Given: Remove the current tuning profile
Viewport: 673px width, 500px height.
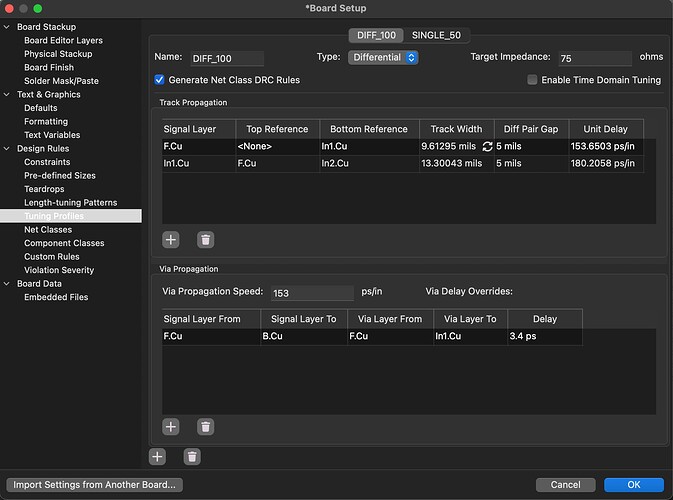Looking at the screenshot, I should (x=191, y=457).
